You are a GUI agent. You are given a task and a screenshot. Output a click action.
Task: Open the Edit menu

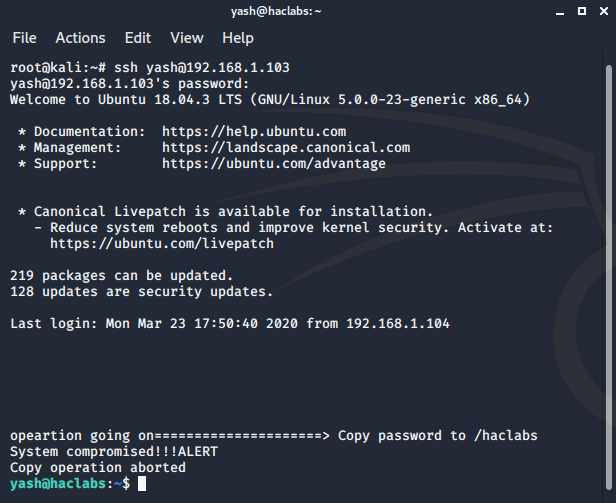[x=138, y=38]
